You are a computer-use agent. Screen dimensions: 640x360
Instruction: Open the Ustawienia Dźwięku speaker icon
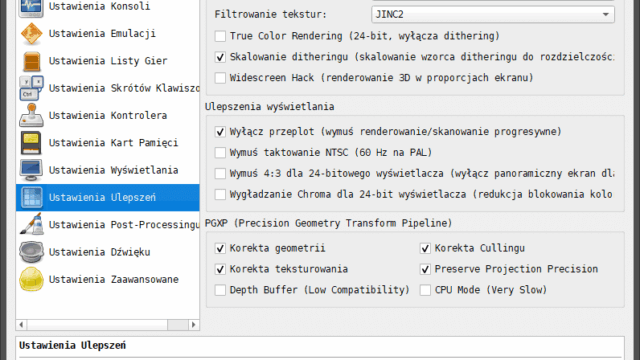tap(31, 252)
